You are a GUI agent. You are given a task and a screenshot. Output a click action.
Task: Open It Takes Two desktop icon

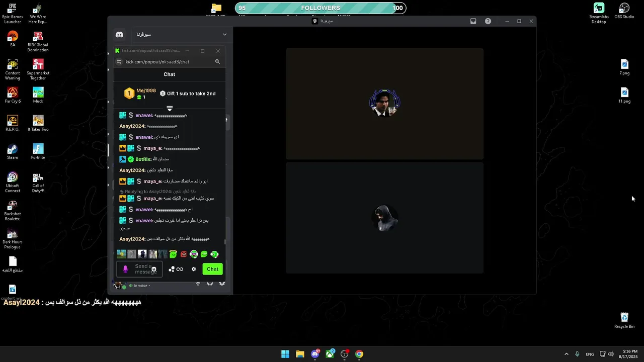pyautogui.click(x=38, y=124)
